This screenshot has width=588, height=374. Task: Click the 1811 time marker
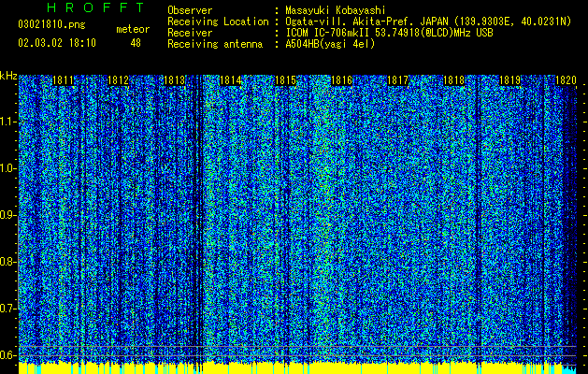(x=63, y=80)
